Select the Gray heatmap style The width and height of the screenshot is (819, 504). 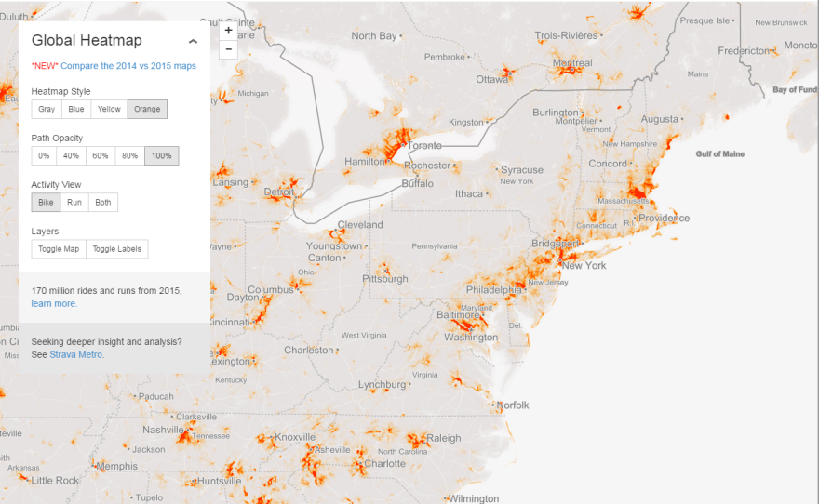tap(47, 109)
